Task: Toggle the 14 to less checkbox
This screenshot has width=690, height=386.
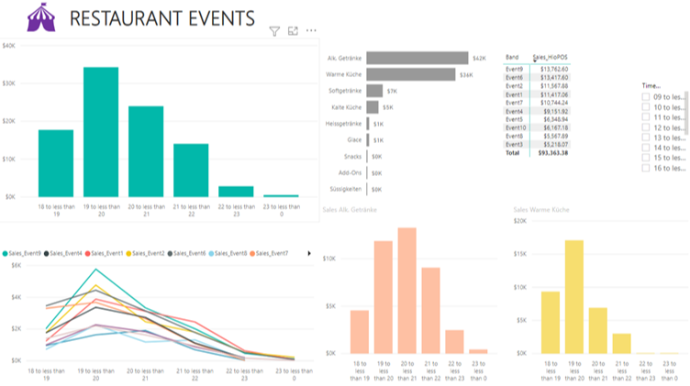Action: (x=646, y=147)
